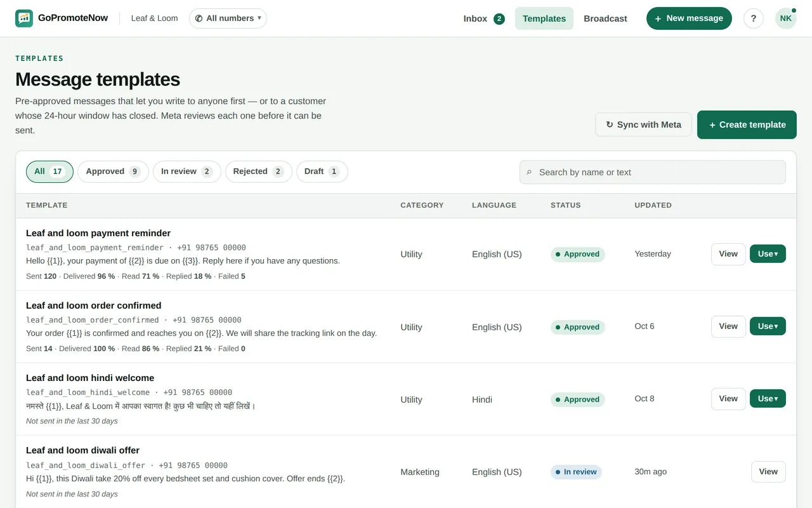Screen dimensions: 812x508
Task: Click the 'leaf_and_loom_payment_reminder' code name
Action: coord(95,248)
